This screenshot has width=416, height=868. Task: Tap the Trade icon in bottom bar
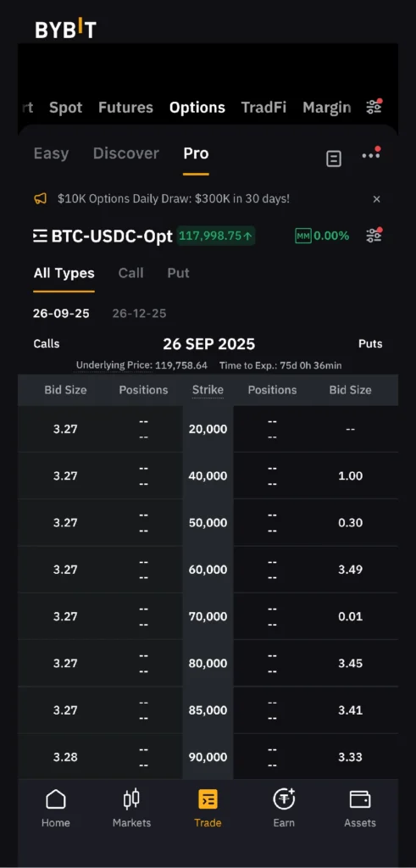[208, 799]
